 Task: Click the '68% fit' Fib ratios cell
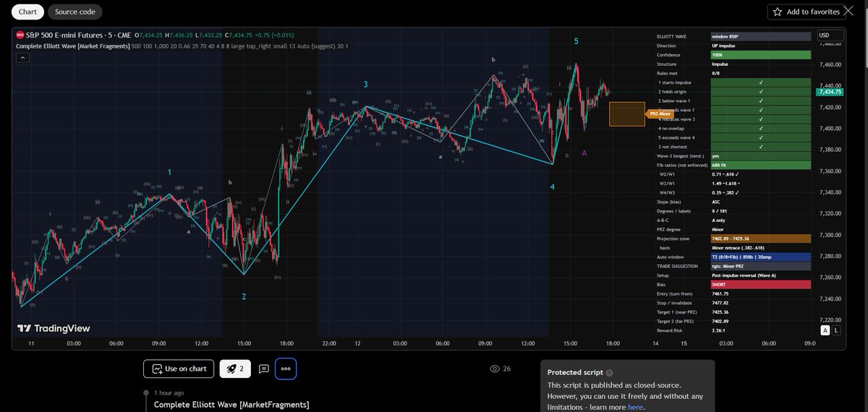[x=760, y=165]
